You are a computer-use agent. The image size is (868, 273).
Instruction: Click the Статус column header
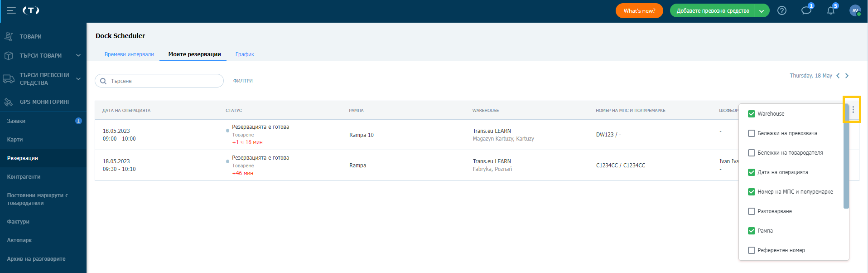pyautogui.click(x=234, y=111)
